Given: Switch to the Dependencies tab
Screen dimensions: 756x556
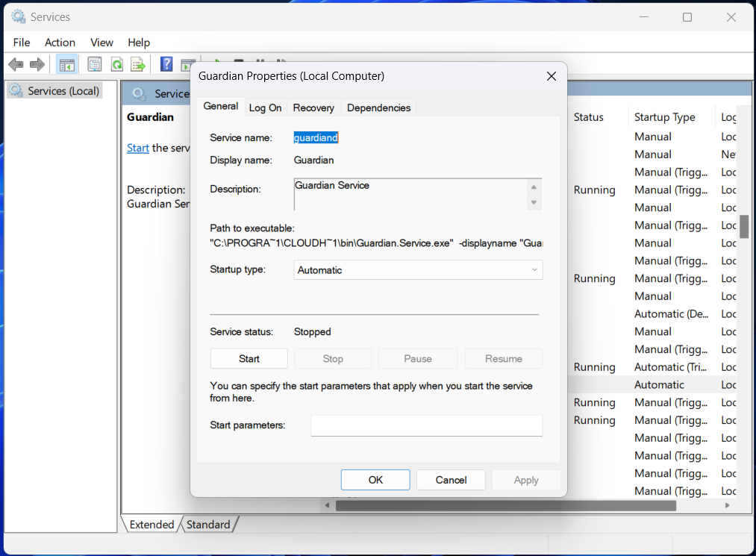Looking at the screenshot, I should click(x=378, y=108).
